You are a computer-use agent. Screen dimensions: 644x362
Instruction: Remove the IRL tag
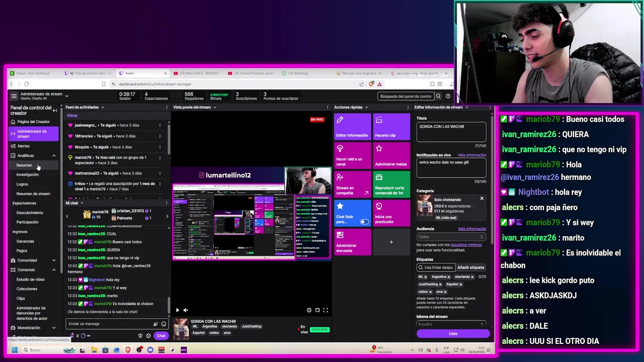coord(425,277)
